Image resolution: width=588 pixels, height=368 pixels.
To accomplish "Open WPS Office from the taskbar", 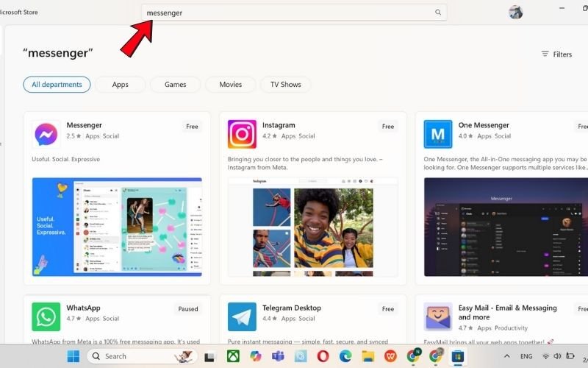I will pyautogui.click(x=390, y=356).
